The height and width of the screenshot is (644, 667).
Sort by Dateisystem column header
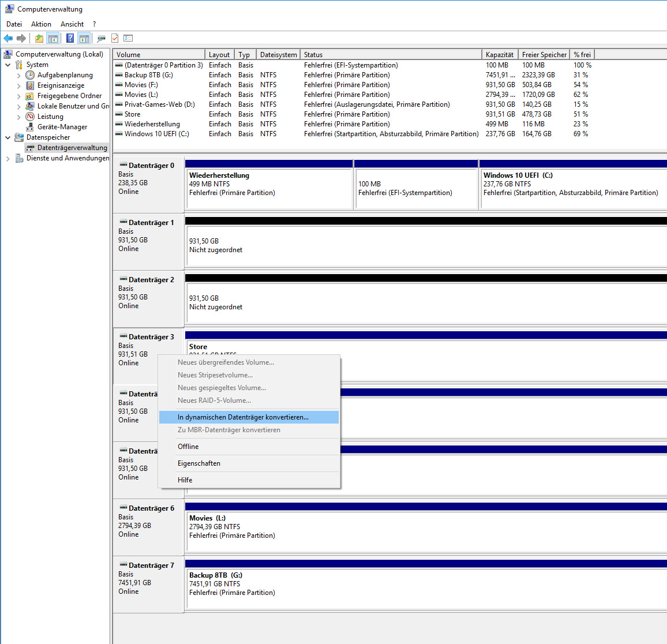pyautogui.click(x=278, y=54)
